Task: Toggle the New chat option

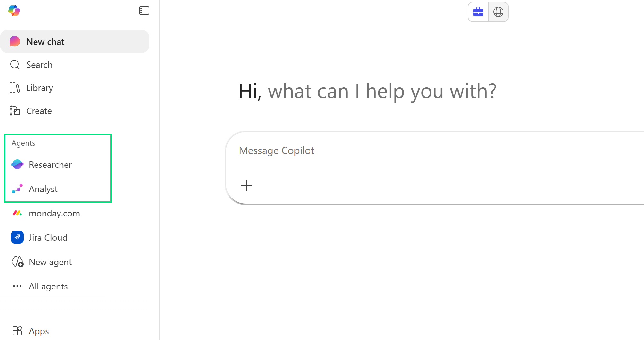Action: point(45,41)
